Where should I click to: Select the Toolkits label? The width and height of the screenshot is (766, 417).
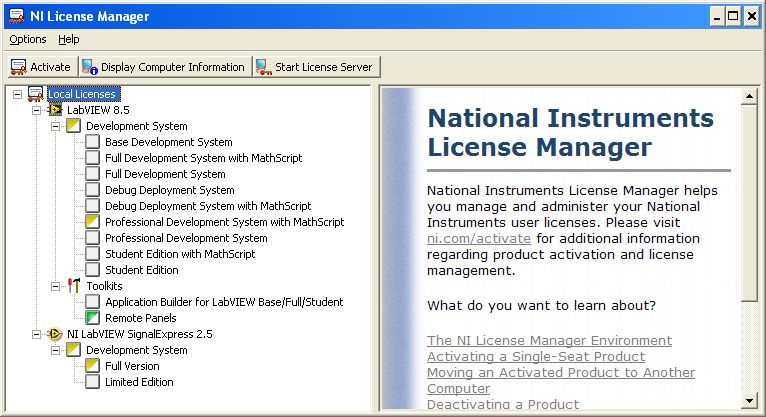[104, 286]
